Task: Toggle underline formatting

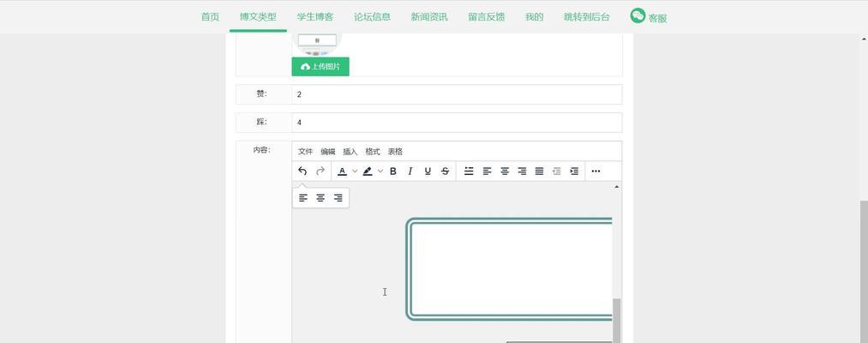Action: click(428, 171)
